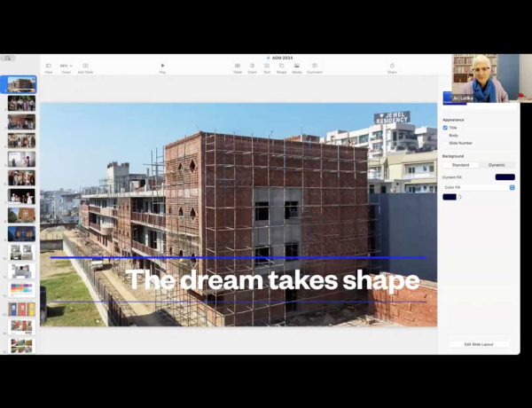This screenshot has height=408, width=532.
Task: Click the Edit Slide Layout button
Action: click(x=479, y=344)
